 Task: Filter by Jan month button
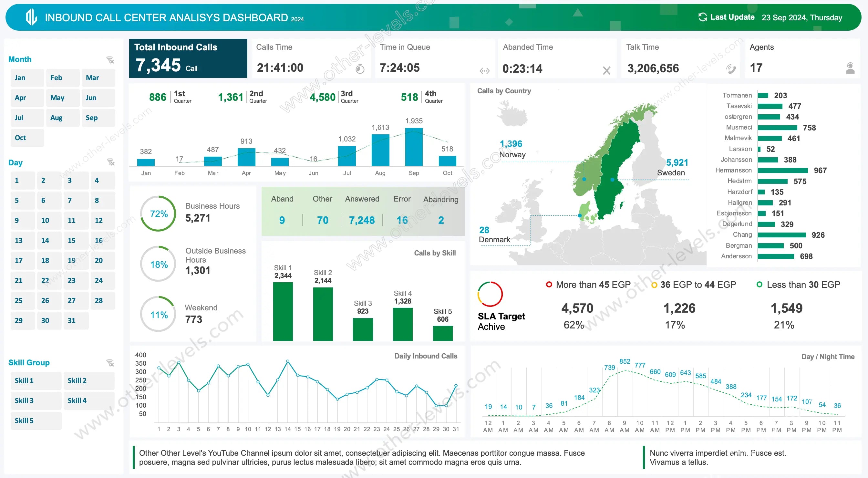27,78
